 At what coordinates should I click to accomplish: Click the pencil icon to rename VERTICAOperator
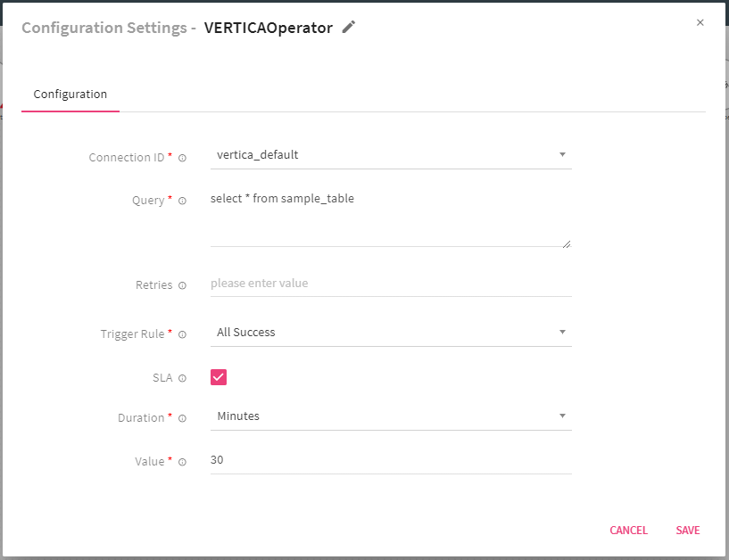pyautogui.click(x=349, y=28)
